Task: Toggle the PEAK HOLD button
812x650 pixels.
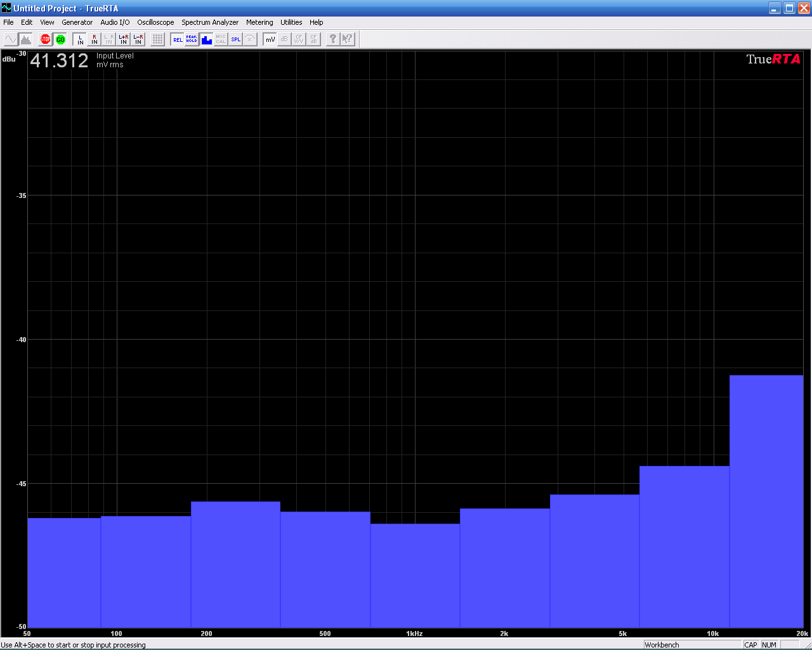Action: click(x=192, y=39)
